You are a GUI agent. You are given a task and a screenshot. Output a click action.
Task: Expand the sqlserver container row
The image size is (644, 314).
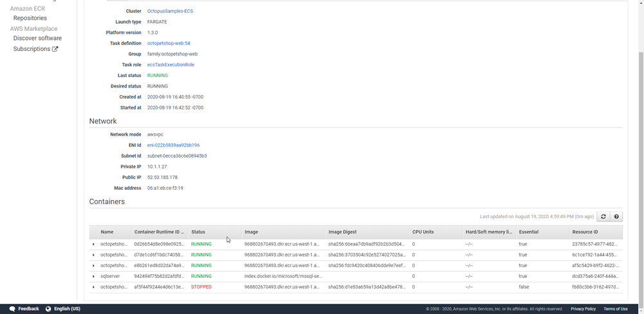point(93,276)
